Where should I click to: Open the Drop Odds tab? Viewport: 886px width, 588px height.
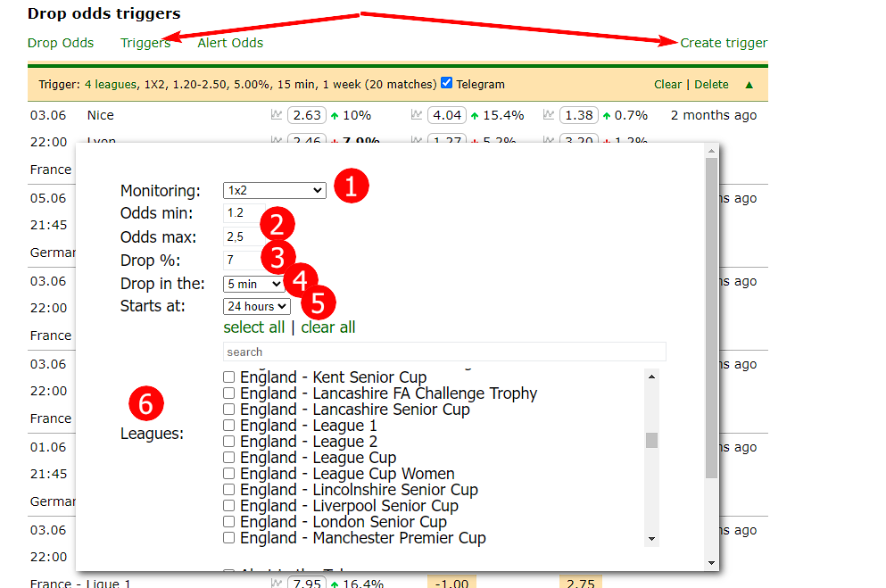[x=61, y=43]
